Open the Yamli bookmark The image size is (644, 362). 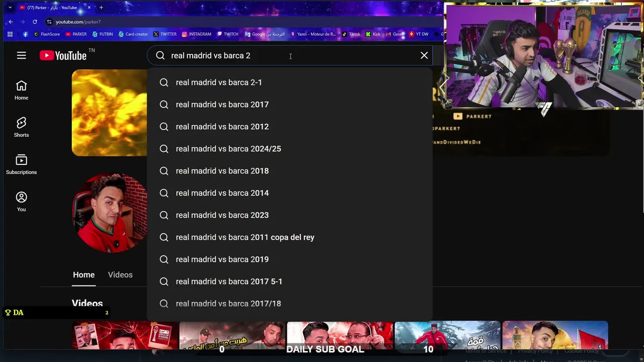(x=313, y=34)
